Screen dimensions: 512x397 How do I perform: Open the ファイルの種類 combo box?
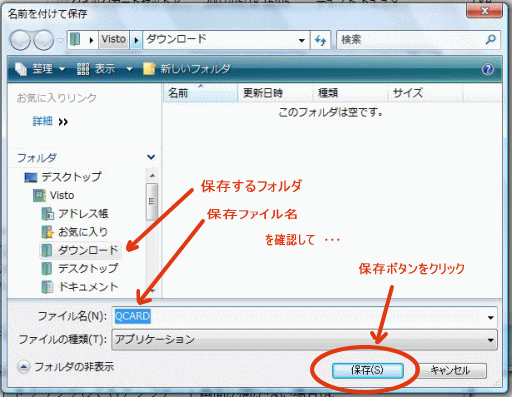tap(304, 340)
